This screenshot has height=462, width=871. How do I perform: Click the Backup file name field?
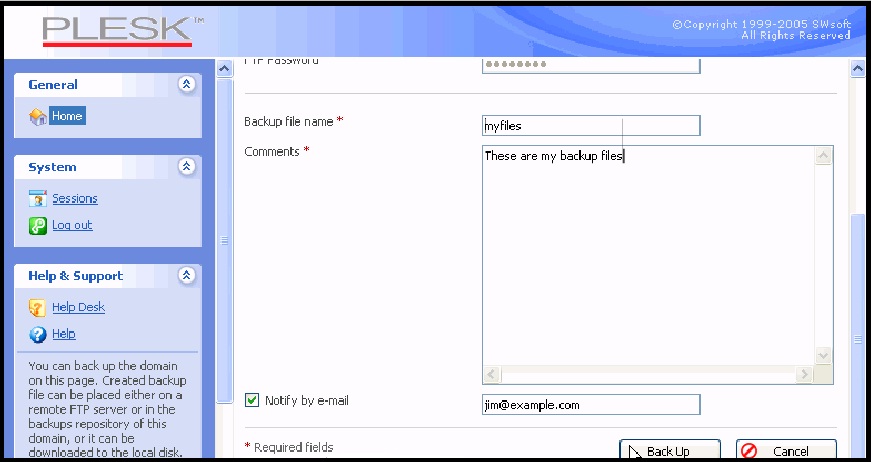(x=591, y=125)
